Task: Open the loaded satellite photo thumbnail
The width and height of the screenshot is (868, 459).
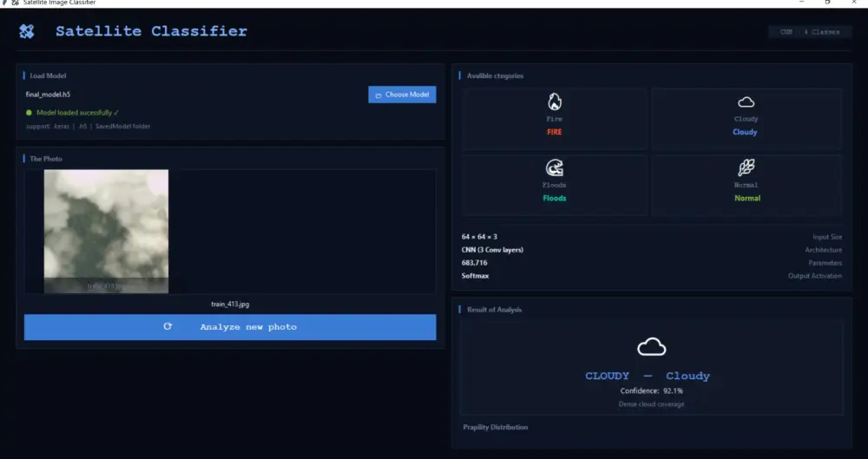Action: point(106,232)
